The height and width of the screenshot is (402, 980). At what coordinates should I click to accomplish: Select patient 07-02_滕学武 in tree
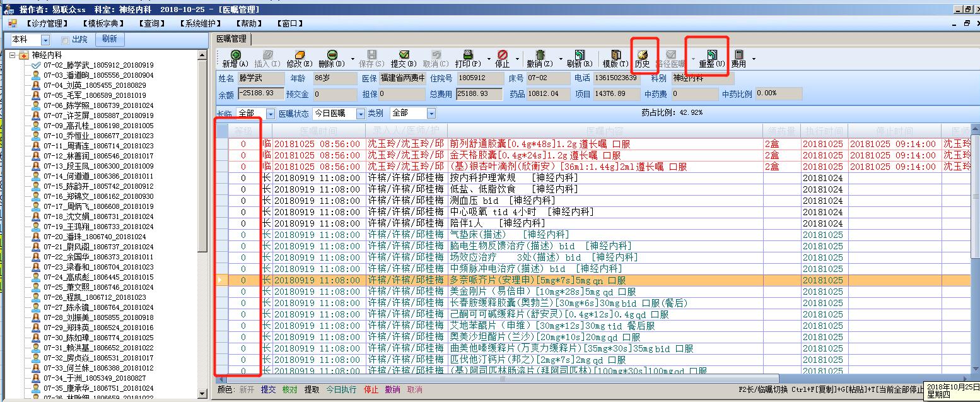(x=98, y=65)
